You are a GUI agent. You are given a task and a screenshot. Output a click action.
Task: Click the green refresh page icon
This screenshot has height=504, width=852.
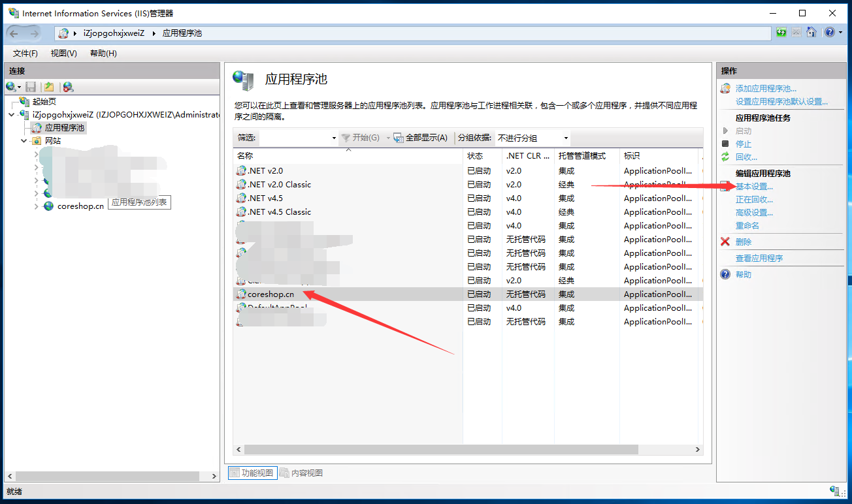click(x=781, y=32)
